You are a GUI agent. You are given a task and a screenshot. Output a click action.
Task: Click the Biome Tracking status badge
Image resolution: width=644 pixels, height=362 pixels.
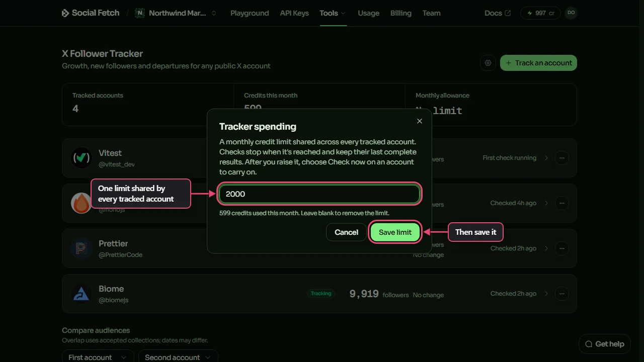321,294
